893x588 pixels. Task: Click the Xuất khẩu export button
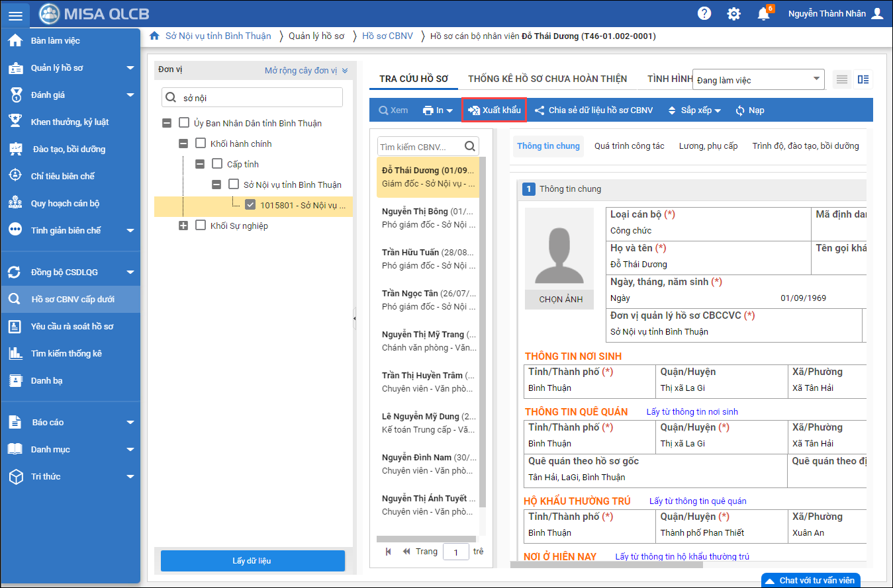[x=494, y=110]
